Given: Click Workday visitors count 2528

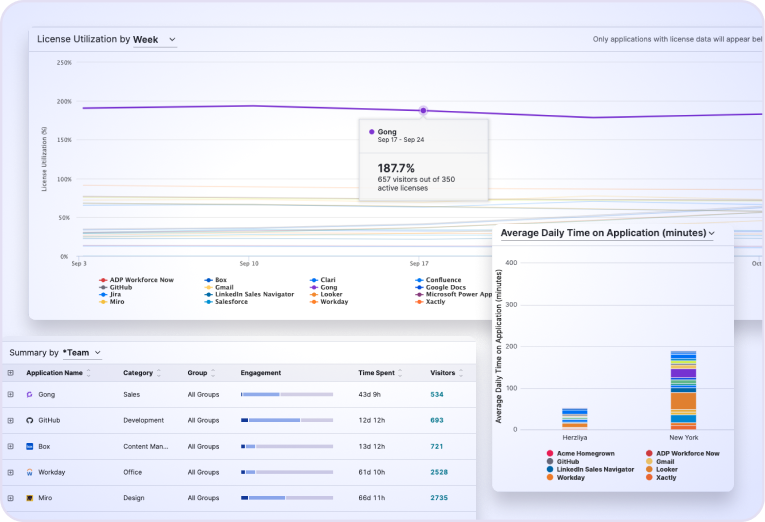Looking at the screenshot, I should pyautogui.click(x=439, y=472).
